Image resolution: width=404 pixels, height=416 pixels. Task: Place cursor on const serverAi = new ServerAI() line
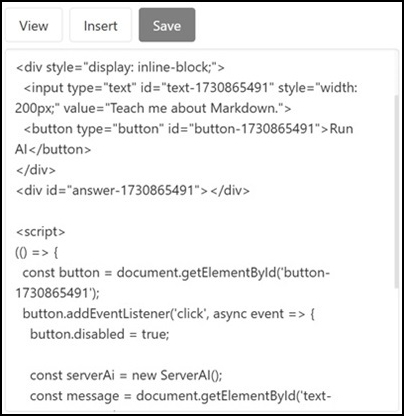(126, 376)
